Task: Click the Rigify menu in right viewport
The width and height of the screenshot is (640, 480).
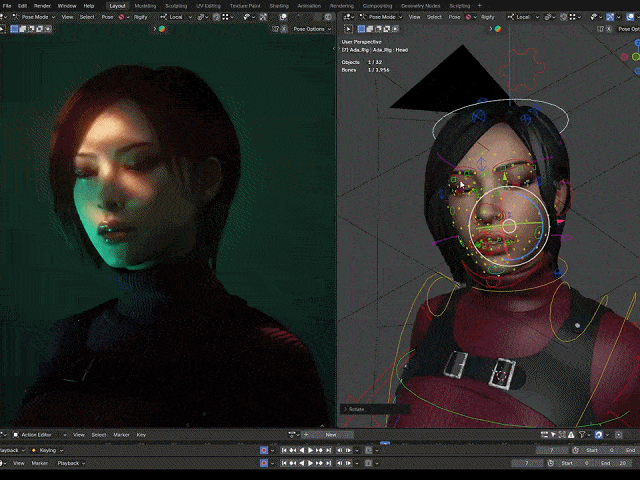Action: coord(487,17)
